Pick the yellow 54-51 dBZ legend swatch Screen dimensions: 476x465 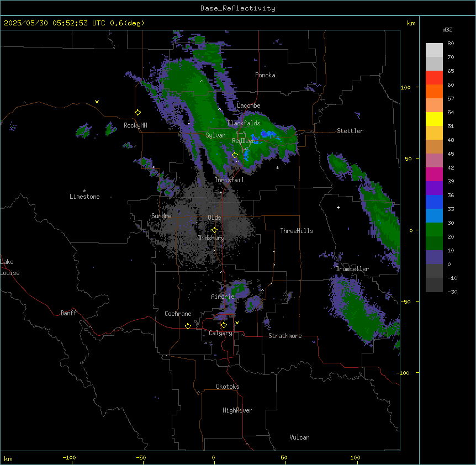click(434, 119)
